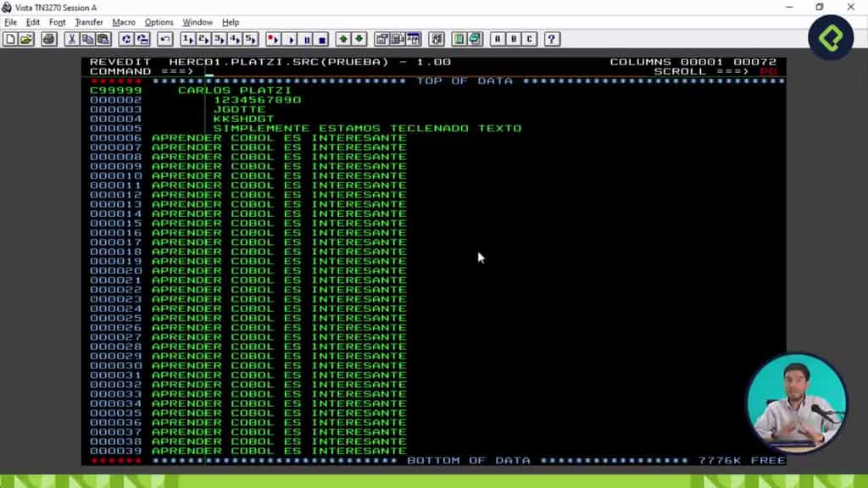Image resolution: width=868 pixels, height=488 pixels.
Task: Open the Options menu
Action: coord(159,22)
